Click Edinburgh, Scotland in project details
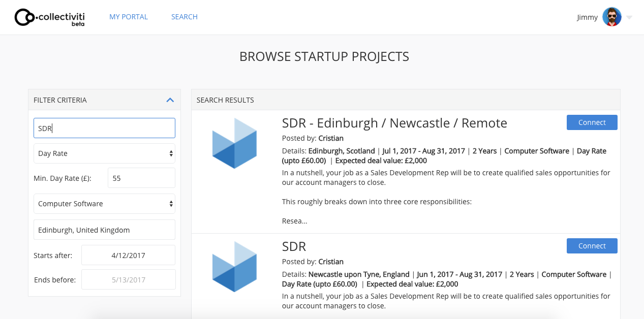 (x=341, y=151)
